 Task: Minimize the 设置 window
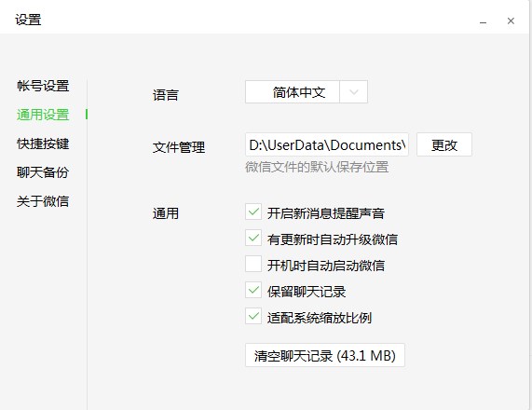click(x=484, y=21)
